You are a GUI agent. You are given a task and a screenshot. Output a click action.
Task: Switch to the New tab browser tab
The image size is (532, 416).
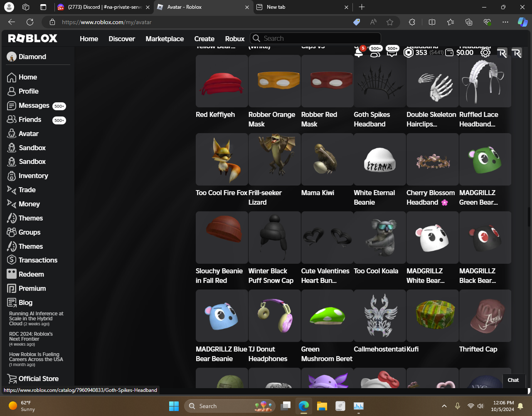tap(303, 7)
